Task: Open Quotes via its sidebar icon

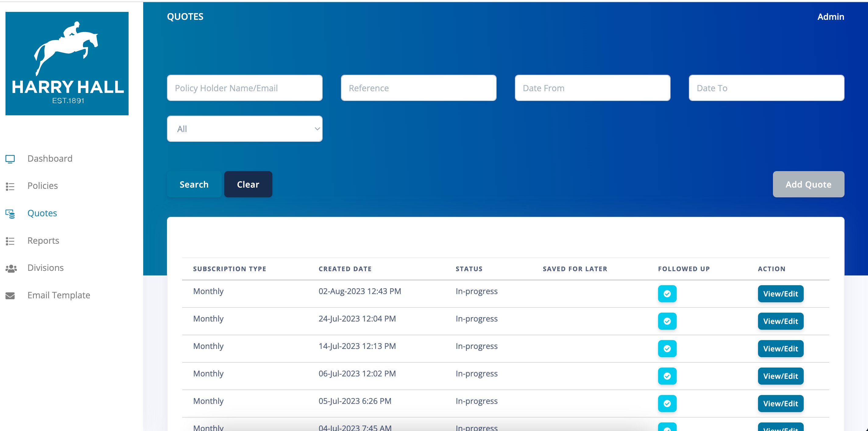Action: tap(10, 213)
